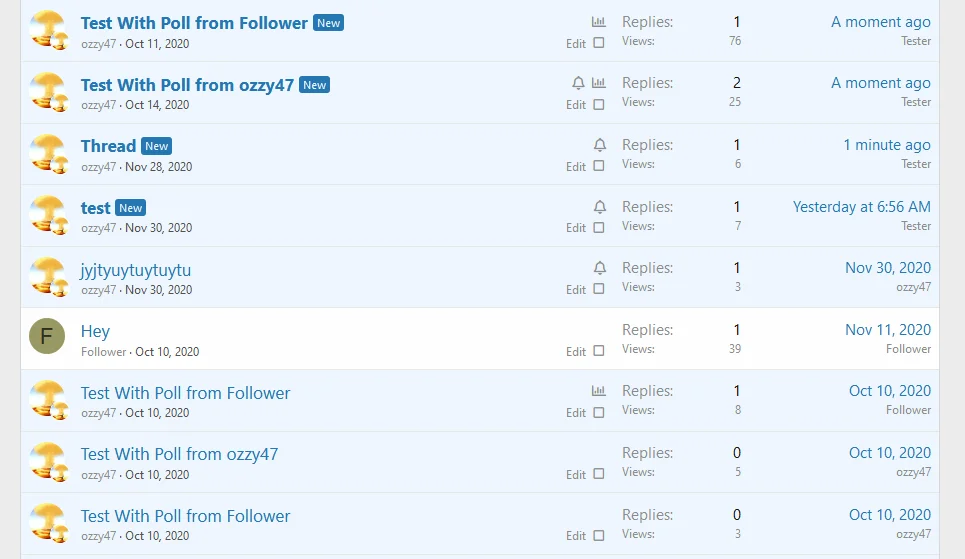
Task: Select checkbox on 'Thread' row
Action: point(599,166)
